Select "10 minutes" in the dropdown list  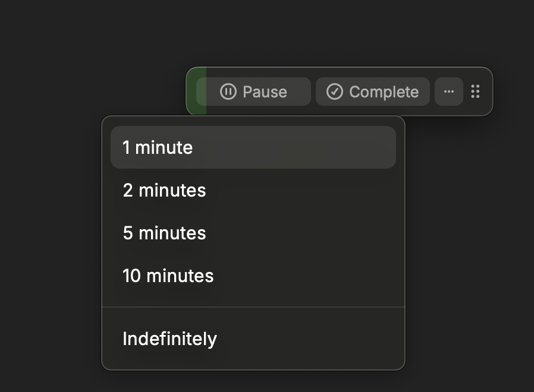pos(168,276)
